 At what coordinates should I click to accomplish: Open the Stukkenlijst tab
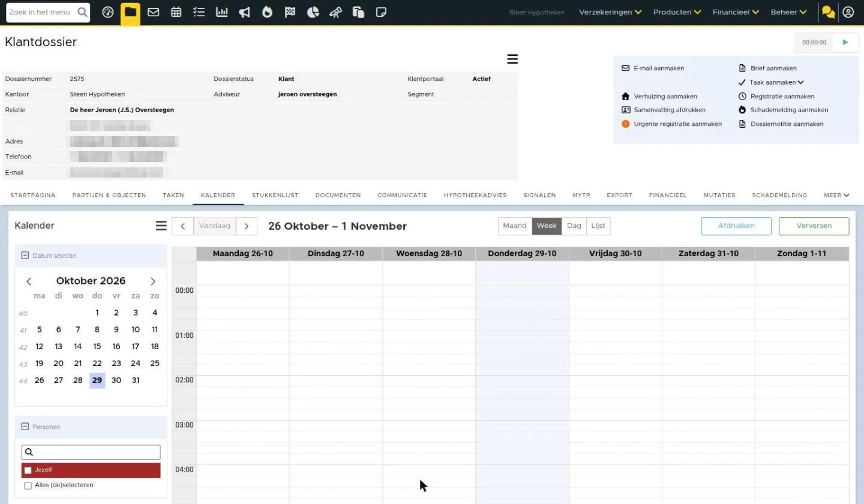click(x=275, y=195)
